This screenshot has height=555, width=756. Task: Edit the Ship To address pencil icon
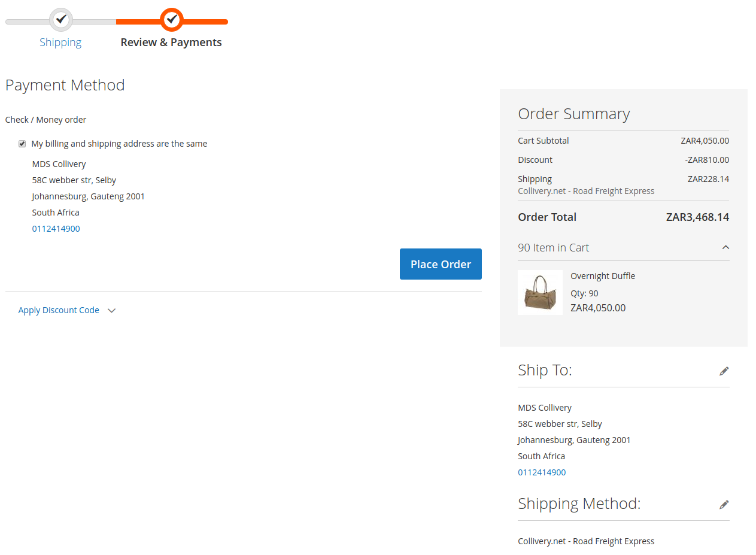pyautogui.click(x=724, y=371)
